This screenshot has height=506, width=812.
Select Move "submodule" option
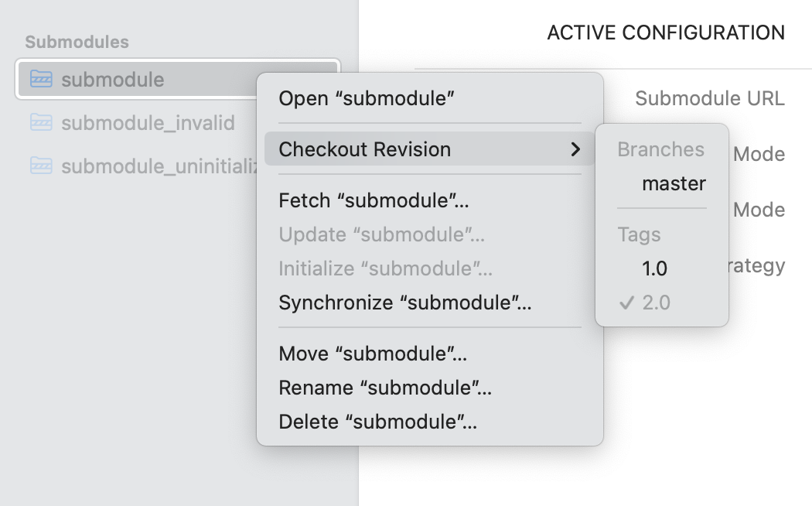(x=373, y=354)
